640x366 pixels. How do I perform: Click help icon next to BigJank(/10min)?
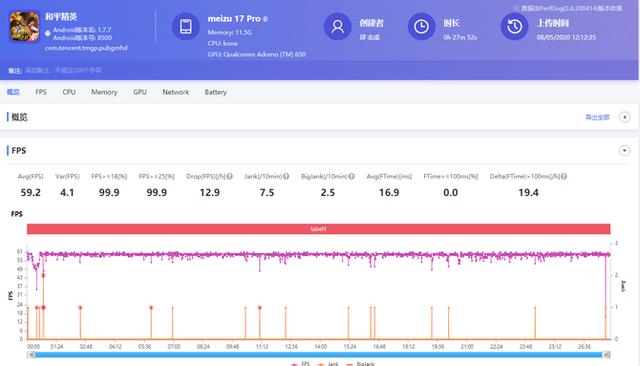[x=351, y=176]
